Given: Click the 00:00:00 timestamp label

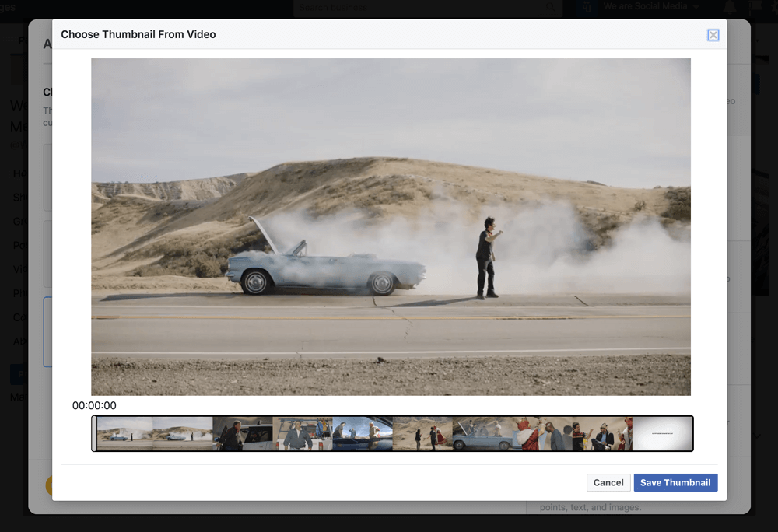Looking at the screenshot, I should tap(94, 405).
